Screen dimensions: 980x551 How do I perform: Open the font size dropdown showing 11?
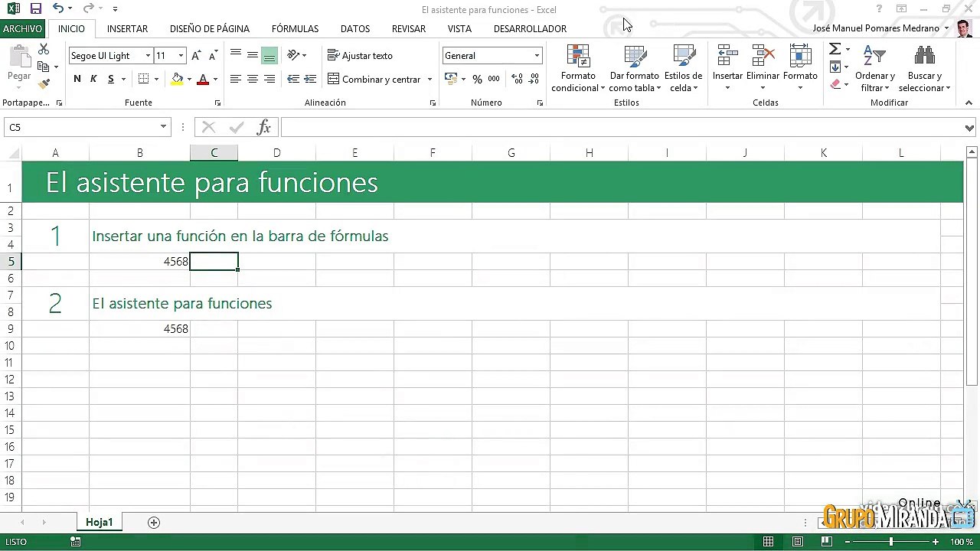point(181,56)
